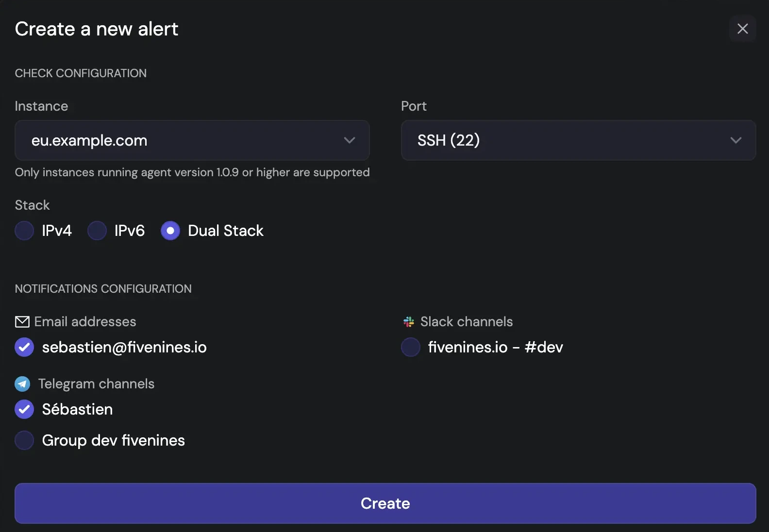Select the IPv6 stack option
This screenshot has width=769, height=532.
coord(97,231)
